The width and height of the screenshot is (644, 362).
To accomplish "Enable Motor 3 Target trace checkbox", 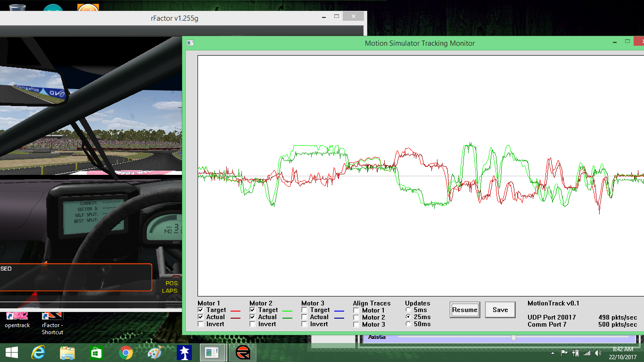I will point(305,310).
